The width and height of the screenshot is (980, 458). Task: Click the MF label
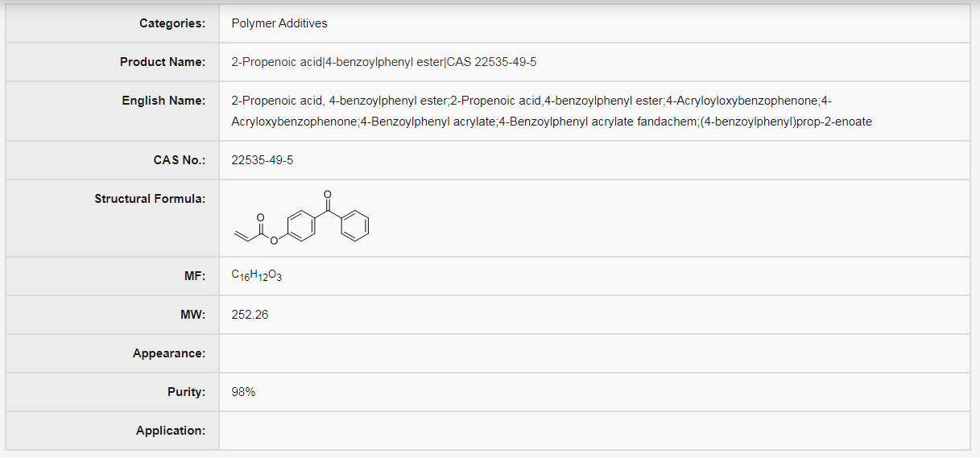click(196, 276)
